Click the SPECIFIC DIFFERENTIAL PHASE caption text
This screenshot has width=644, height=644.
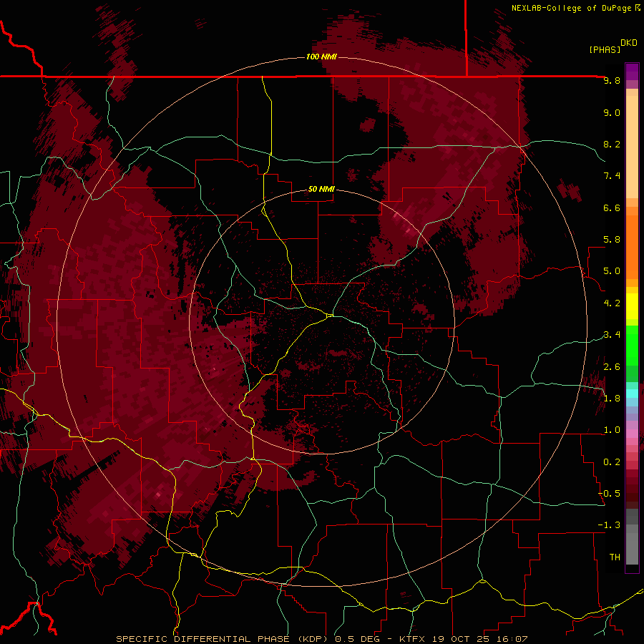pos(203,639)
